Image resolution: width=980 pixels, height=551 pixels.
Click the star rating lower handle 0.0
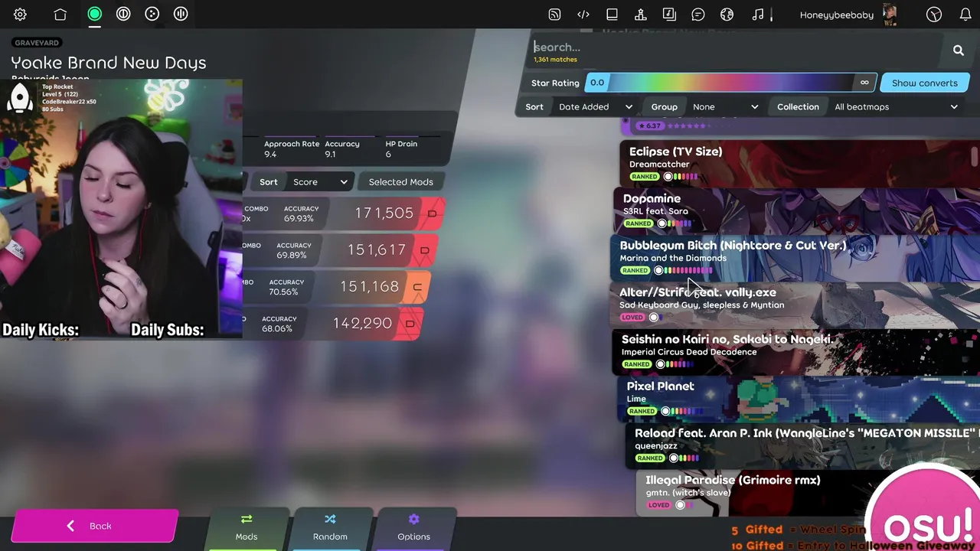pos(597,83)
